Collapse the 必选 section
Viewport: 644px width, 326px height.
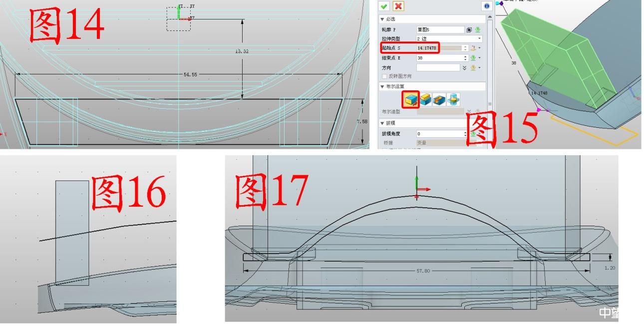pos(383,19)
